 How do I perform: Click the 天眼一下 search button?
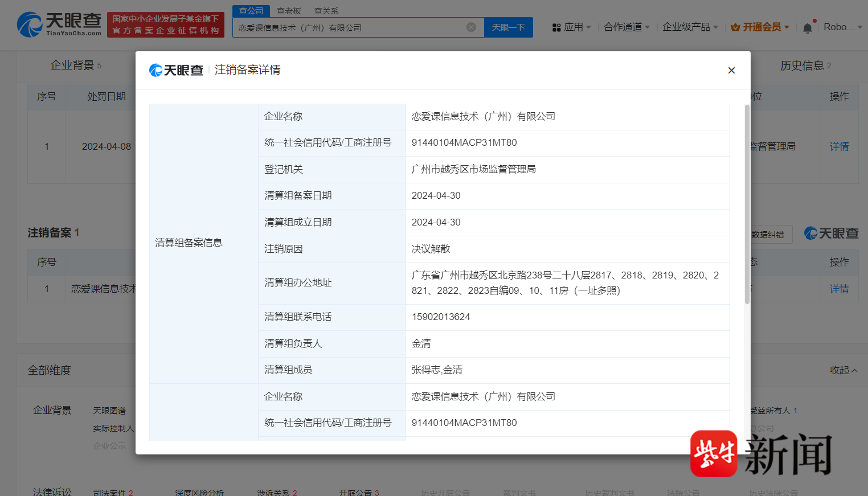(509, 27)
